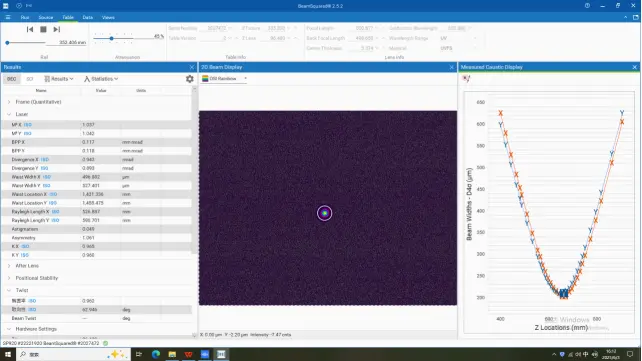642x361 pixels.
Task: Collapse the ribbon with the up caret
Action: click(625, 17)
